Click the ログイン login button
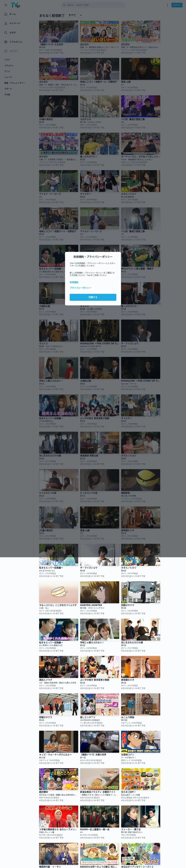This screenshot has width=186, height=868. point(177,5)
